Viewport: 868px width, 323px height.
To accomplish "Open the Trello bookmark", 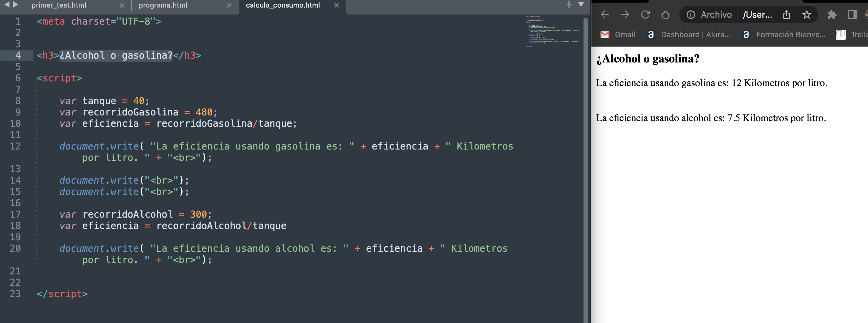I will (x=852, y=34).
